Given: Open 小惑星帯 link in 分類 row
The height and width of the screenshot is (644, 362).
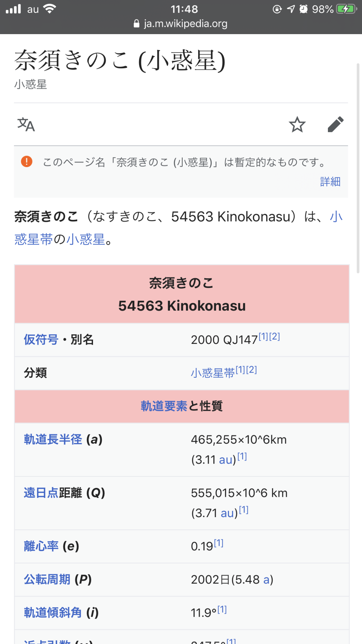Looking at the screenshot, I should coord(213,373).
